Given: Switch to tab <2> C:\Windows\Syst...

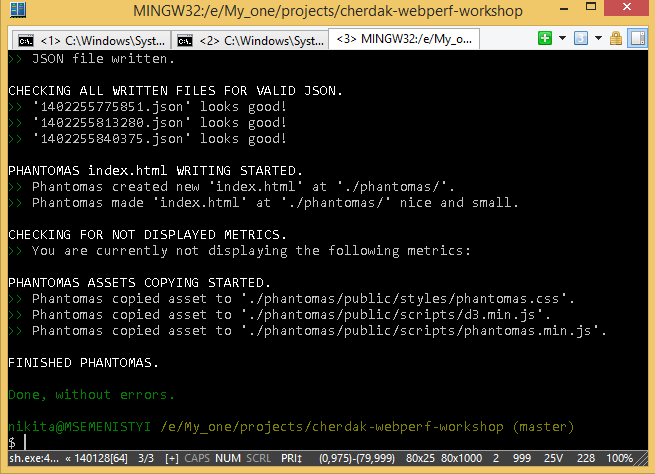Looking at the screenshot, I should 250,41.
